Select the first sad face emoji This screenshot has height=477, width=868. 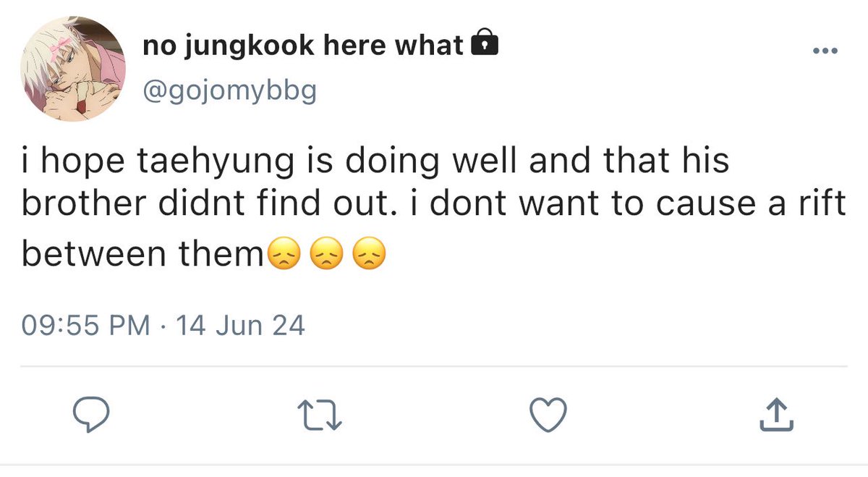(x=285, y=255)
